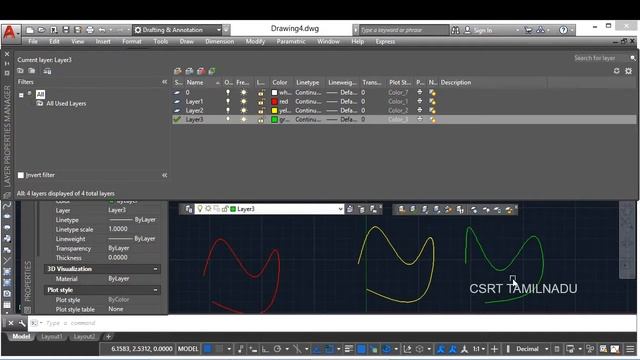Toggle the On lightbulb for Layer1
The width and height of the screenshot is (640, 360).
(228, 101)
